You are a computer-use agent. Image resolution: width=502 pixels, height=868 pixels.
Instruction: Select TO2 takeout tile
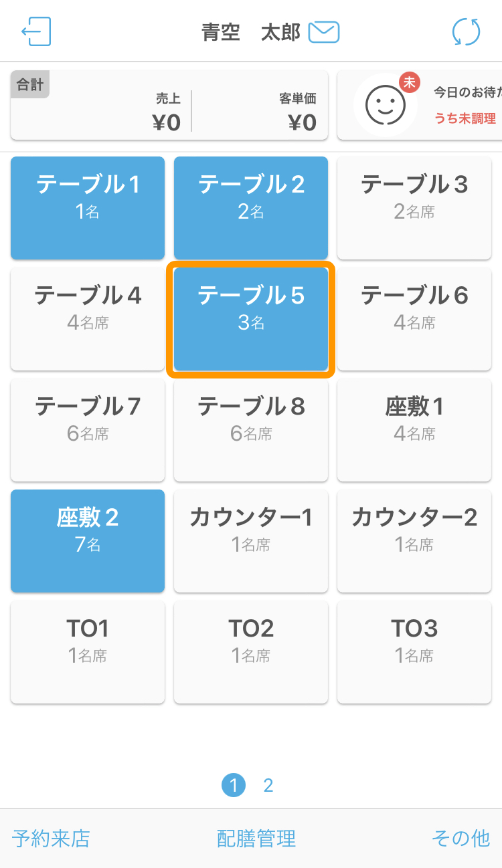coord(251,652)
